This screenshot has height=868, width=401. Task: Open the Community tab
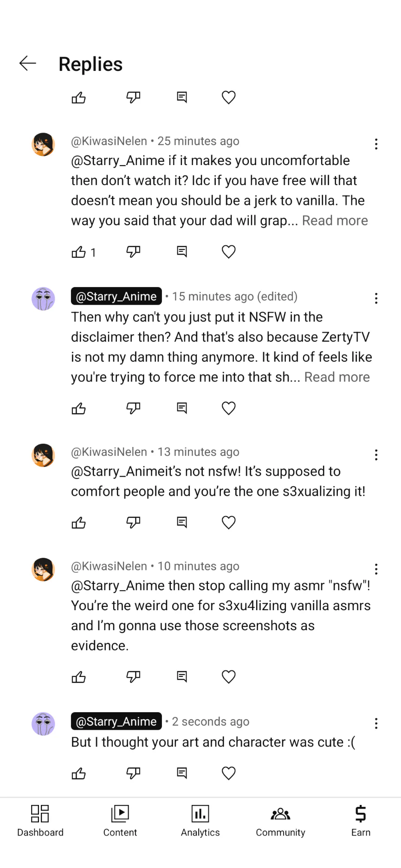[280, 821]
